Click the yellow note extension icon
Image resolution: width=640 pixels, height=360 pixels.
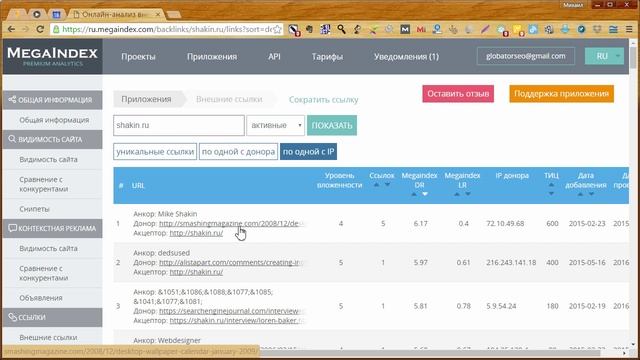518,30
